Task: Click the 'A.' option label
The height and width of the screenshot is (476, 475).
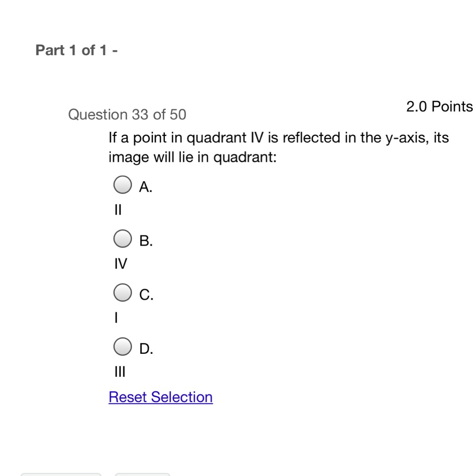Action: [146, 186]
